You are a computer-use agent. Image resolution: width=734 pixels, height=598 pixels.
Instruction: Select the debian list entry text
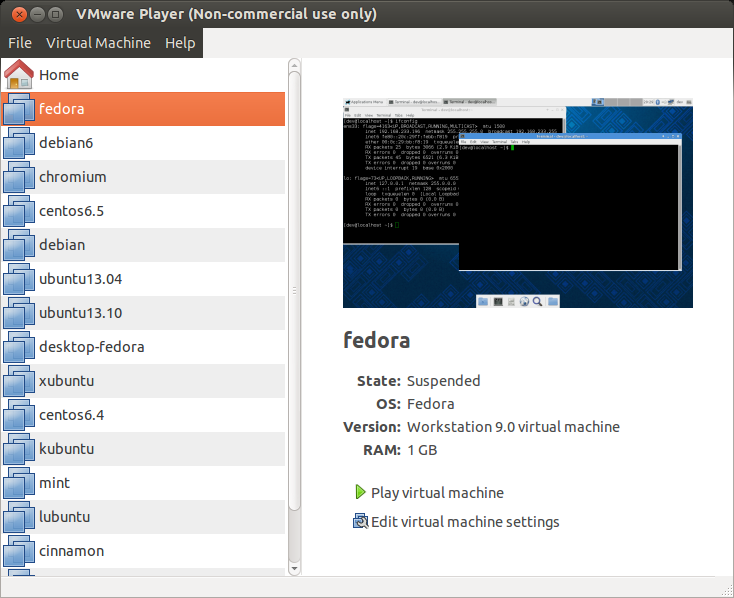[x=62, y=245]
